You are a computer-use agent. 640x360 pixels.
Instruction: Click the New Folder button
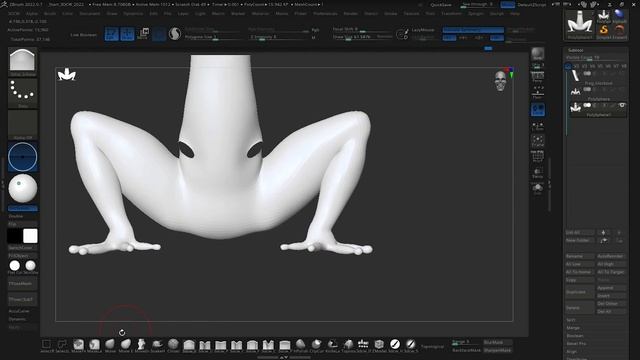(579, 240)
